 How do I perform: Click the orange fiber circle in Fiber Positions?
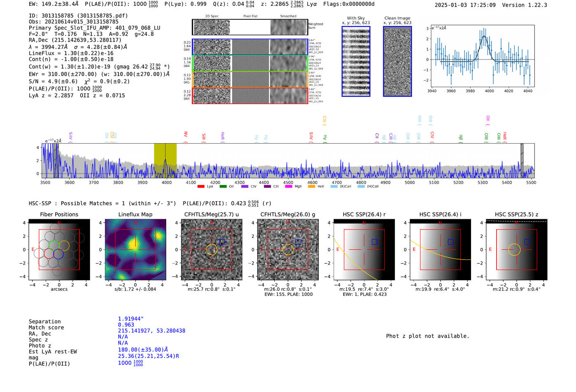(x=64, y=246)
